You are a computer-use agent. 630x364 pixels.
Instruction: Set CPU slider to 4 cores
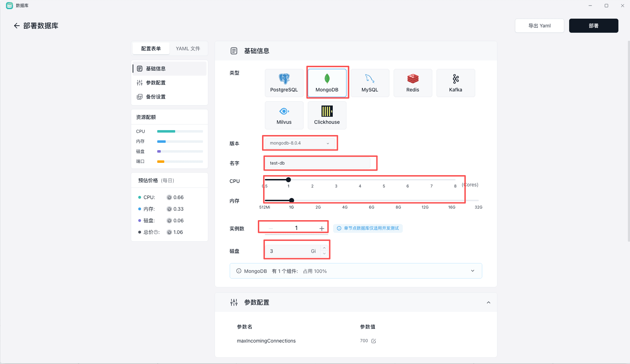click(360, 180)
